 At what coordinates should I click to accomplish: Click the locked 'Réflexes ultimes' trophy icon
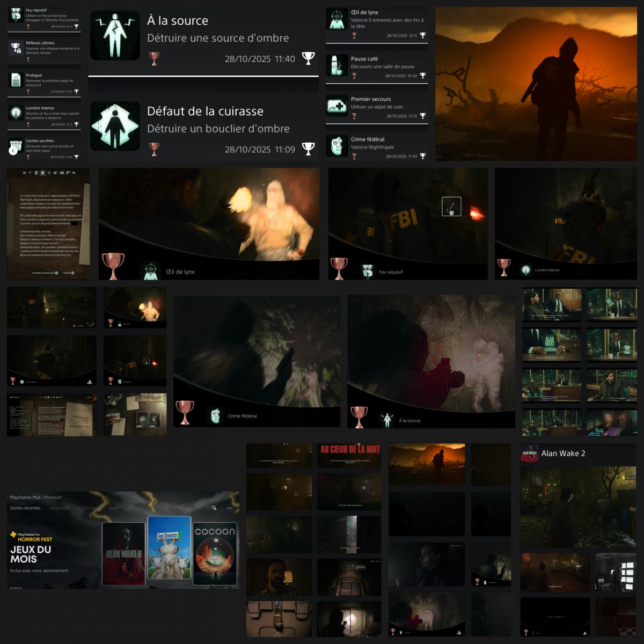click(x=16, y=48)
